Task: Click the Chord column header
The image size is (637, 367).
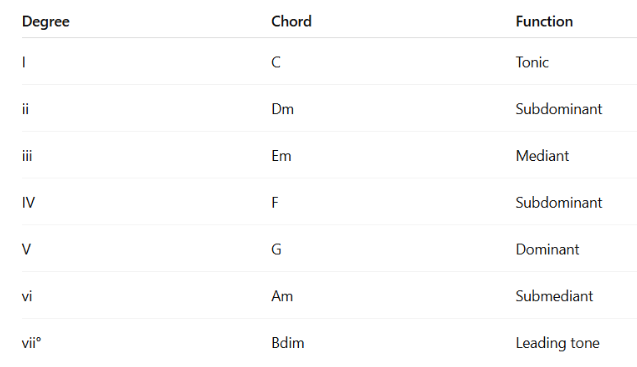Action: coord(291,21)
